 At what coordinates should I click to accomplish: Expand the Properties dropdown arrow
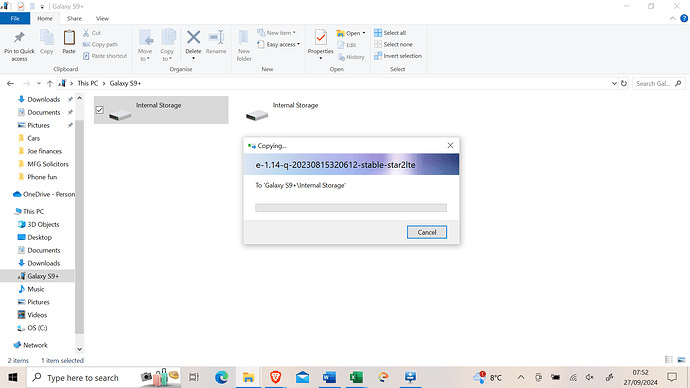click(321, 58)
